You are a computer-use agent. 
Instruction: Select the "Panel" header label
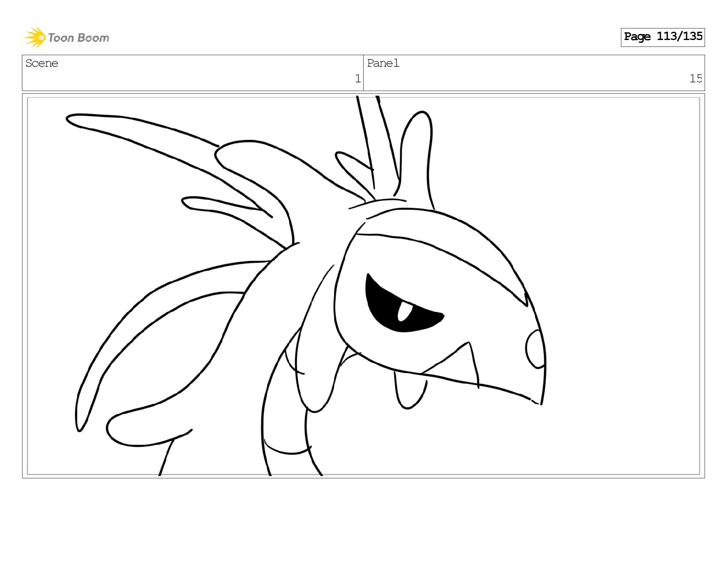383,63
